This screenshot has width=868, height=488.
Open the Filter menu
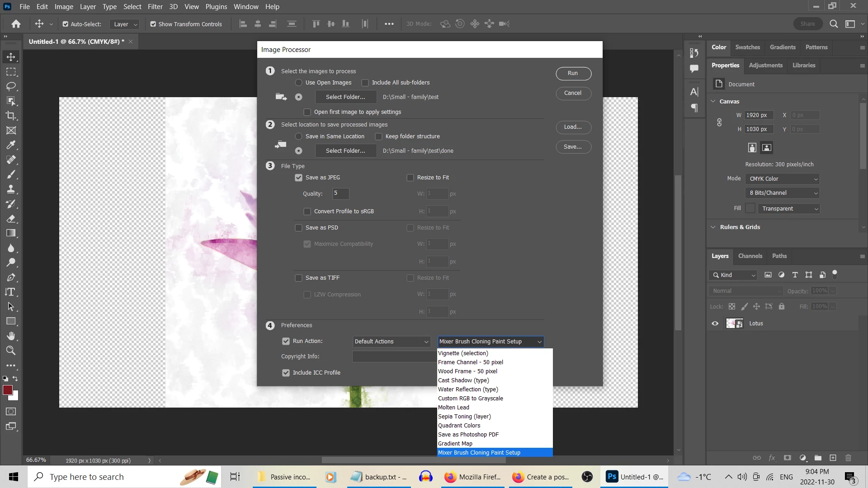coord(155,7)
